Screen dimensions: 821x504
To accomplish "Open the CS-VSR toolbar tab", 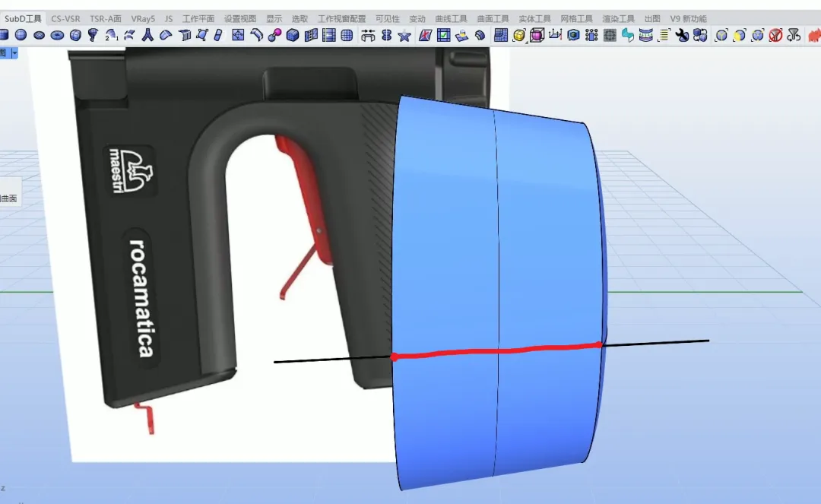I will [65, 18].
